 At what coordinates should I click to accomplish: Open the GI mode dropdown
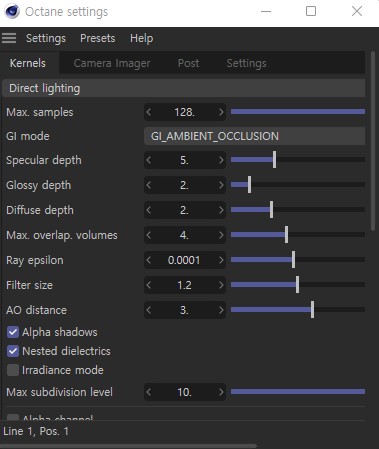[254, 136]
